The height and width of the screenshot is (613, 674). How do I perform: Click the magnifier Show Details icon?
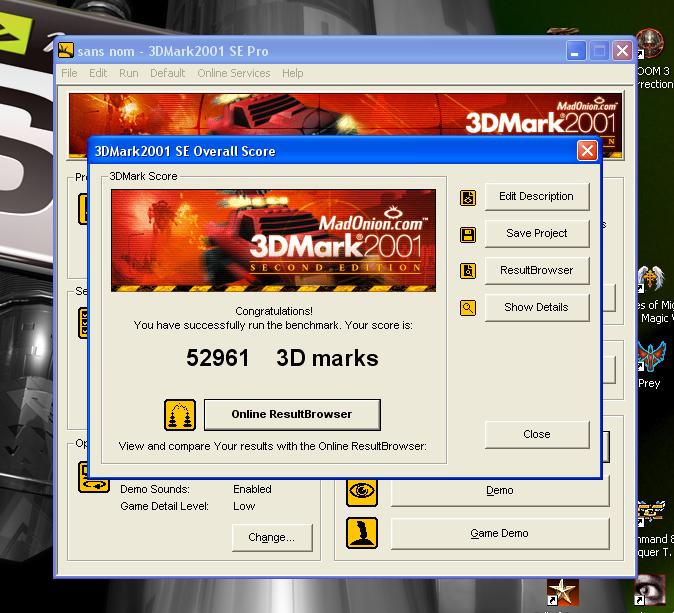[468, 308]
